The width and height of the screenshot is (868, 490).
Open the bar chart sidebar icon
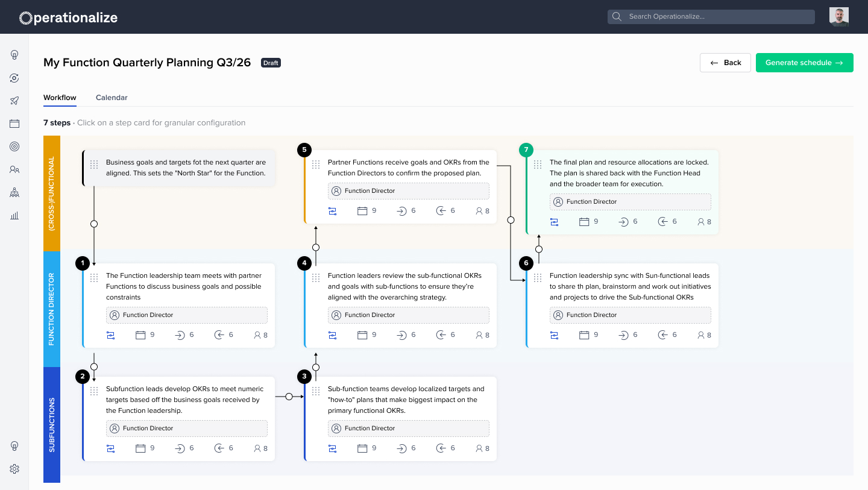click(x=14, y=215)
